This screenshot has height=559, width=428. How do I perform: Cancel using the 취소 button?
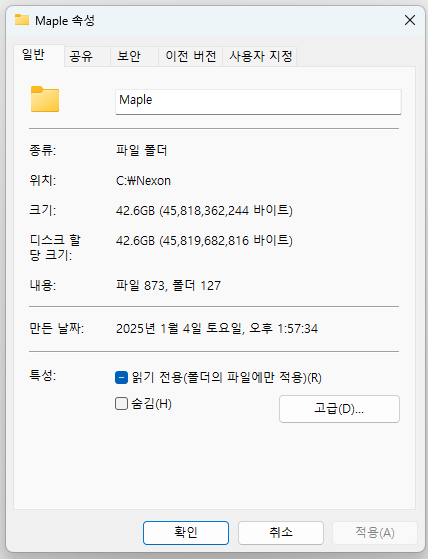pyautogui.click(x=281, y=533)
